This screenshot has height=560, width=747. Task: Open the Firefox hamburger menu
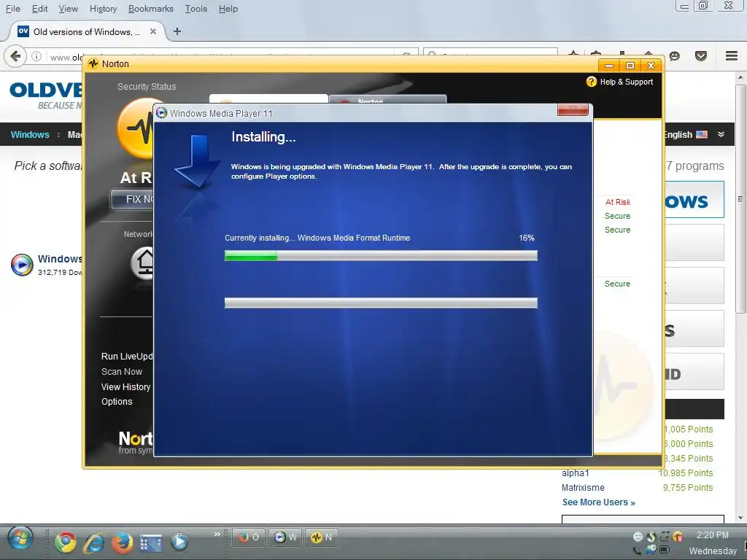(x=732, y=55)
